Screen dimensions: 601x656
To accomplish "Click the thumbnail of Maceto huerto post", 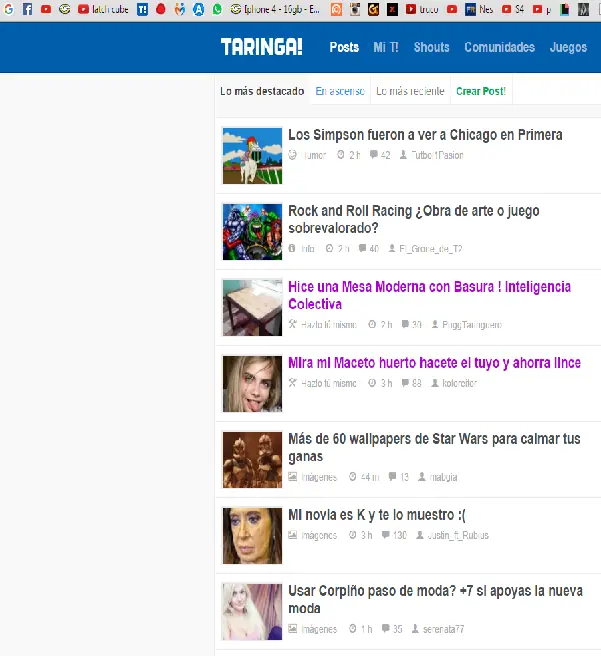I will [252, 384].
